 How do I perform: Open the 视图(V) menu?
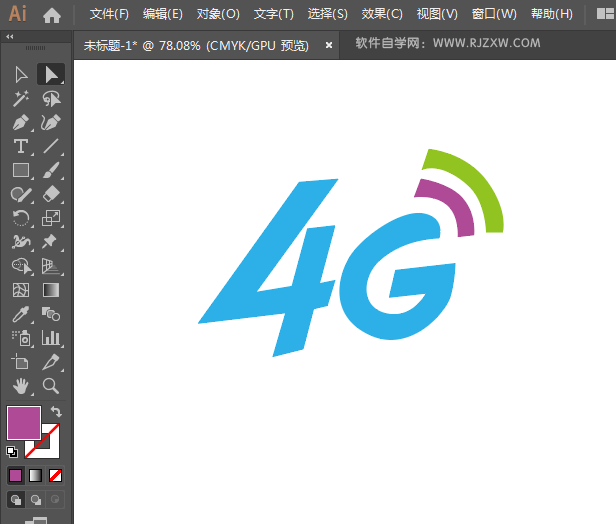437,14
